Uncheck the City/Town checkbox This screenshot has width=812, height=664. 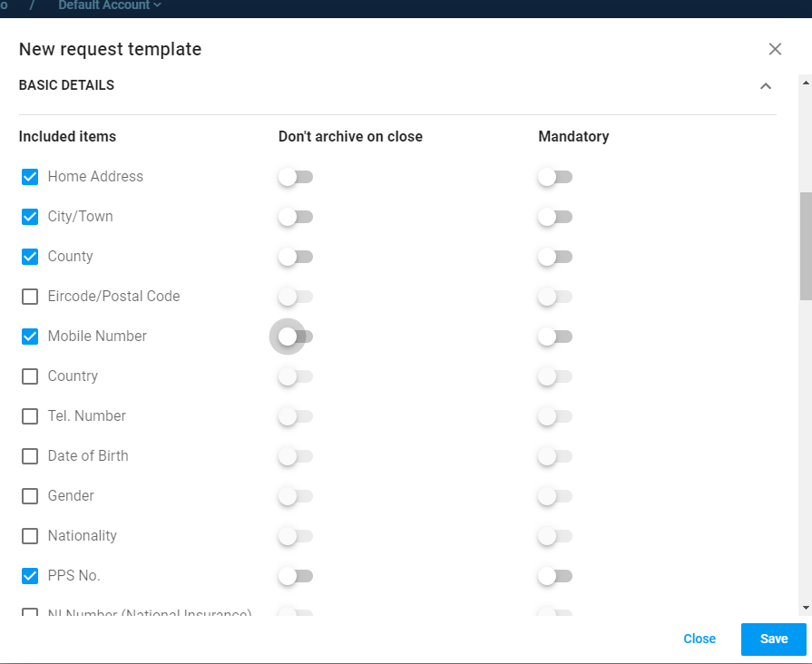click(30, 217)
